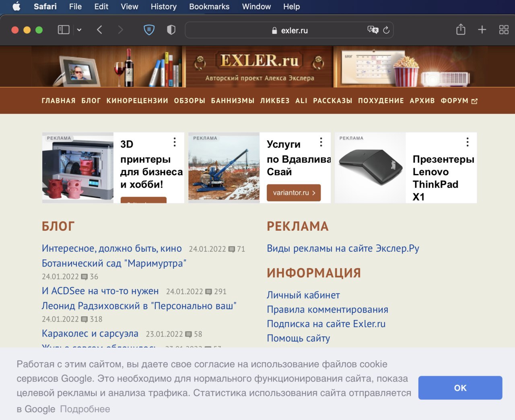The width and height of the screenshot is (515, 420).
Task: Reload the page with the refresh icon
Action: coord(386,30)
